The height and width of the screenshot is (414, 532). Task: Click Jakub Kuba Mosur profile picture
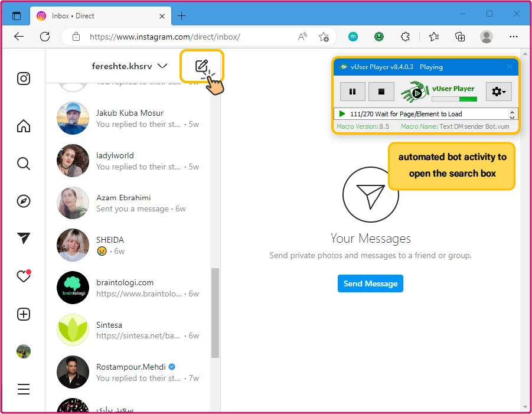pos(73,118)
